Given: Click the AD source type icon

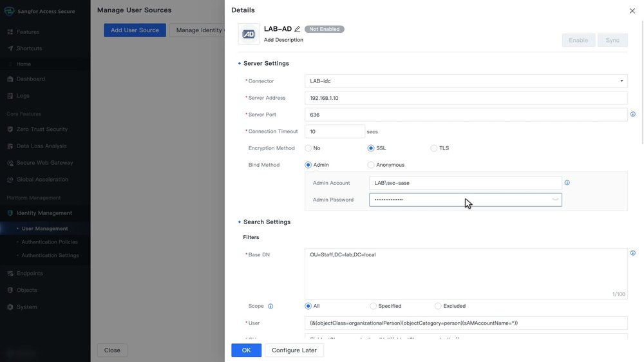Looking at the screenshot, I should [249, 34].
